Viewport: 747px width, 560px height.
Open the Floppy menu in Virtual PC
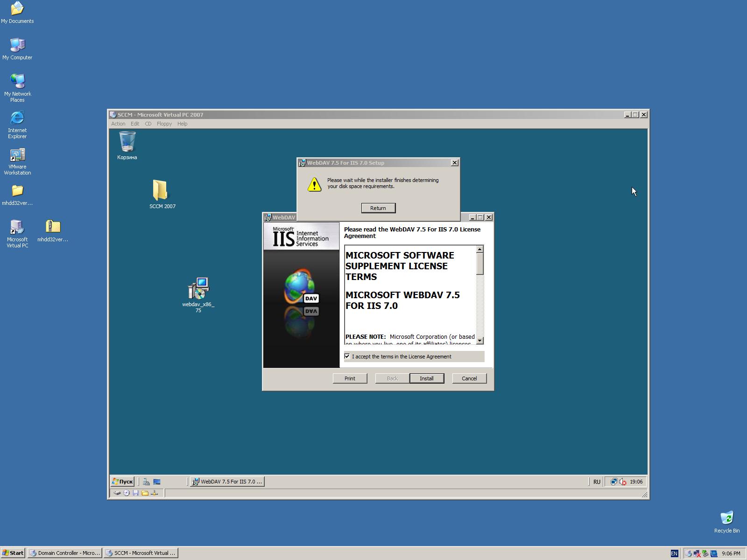[x=164, y=124]
